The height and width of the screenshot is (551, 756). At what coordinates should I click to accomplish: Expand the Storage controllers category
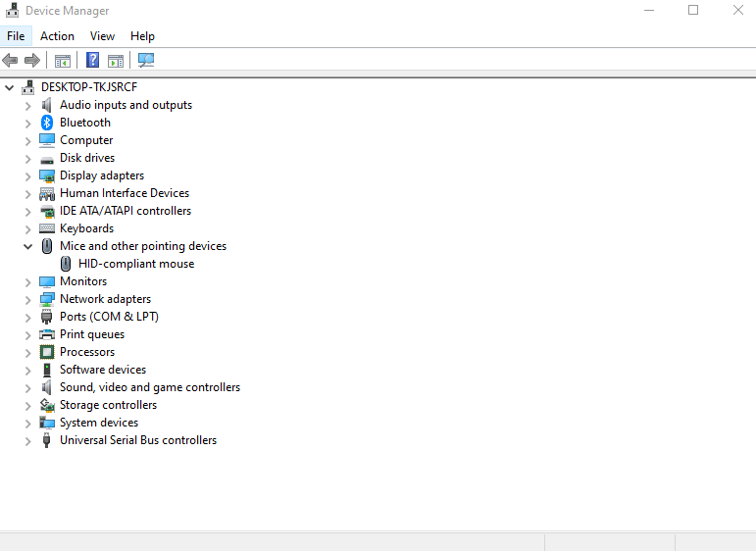(x=28, y=406)
